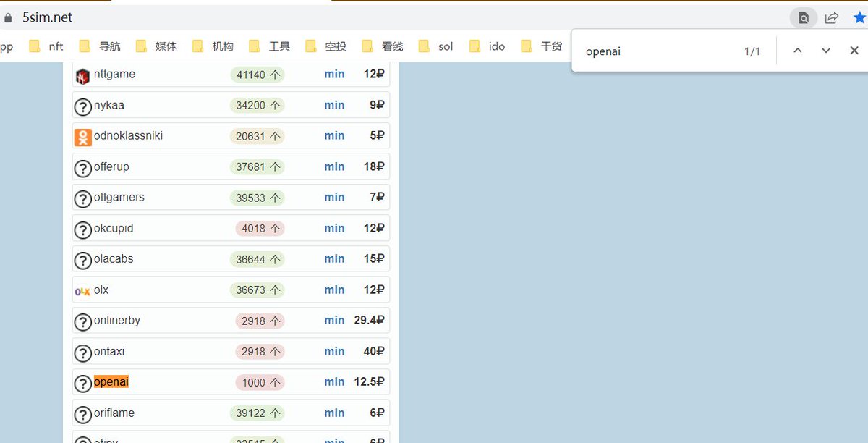Viewport: 868px width, 443px height.
Task: Click the share page icon in address bar
Action: (832, 17)
